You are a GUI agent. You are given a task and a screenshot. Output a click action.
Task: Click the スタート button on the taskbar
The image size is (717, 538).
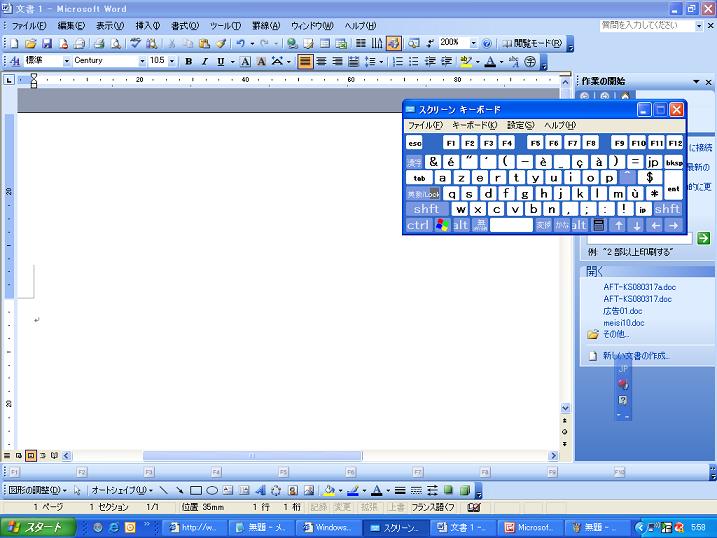[x=37, y=527]
